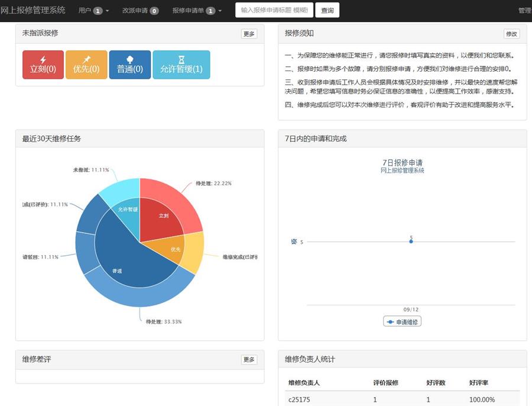Click the 维修负责人统计 panel heading
Screen dimensions: 532x406
[x=310, y=359]
